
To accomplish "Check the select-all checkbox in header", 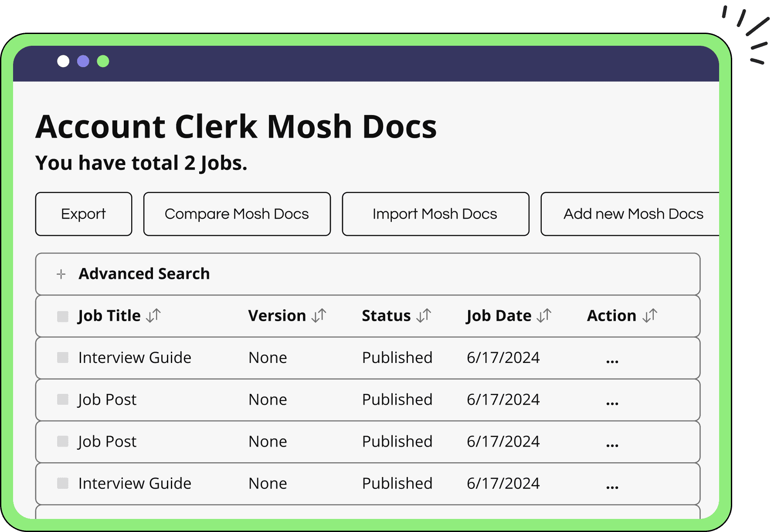I will point(63,316).
